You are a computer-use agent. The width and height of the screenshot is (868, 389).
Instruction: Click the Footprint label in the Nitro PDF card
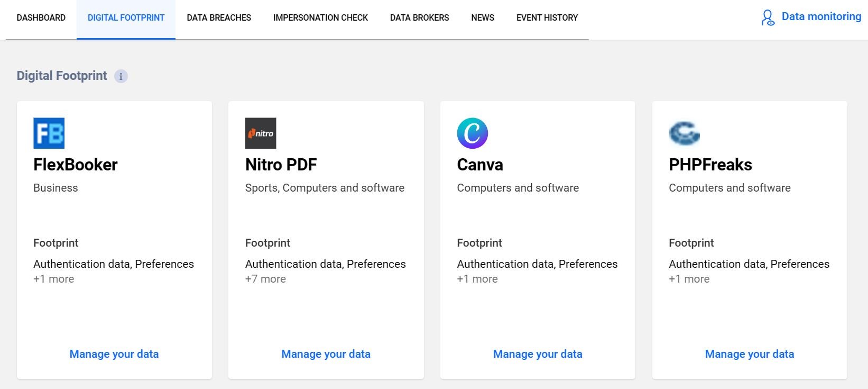(x=268, y=243)
